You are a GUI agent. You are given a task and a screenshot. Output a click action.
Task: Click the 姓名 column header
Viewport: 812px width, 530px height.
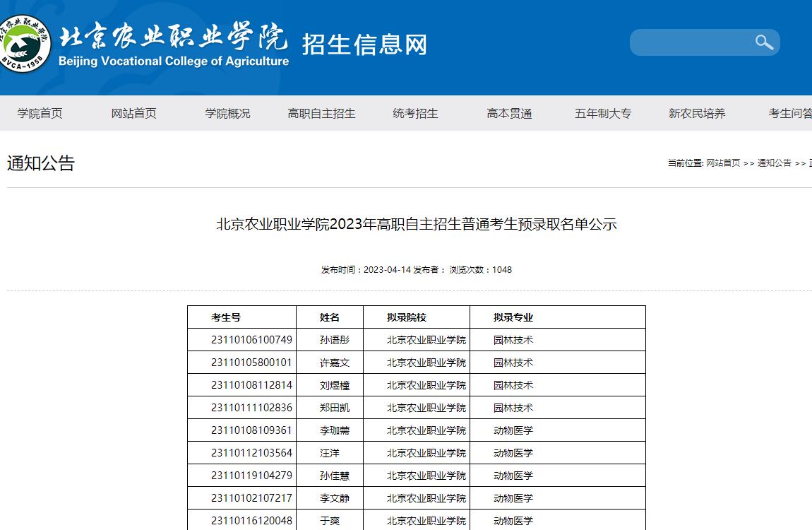pos(329,317)
